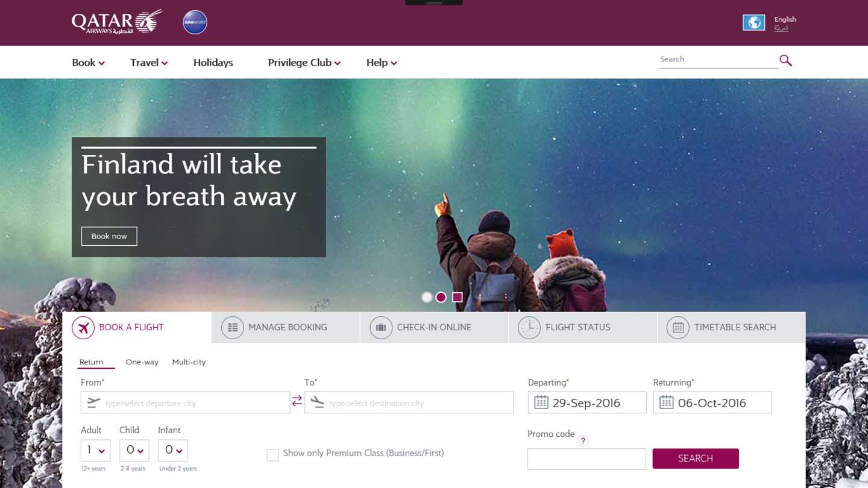Select the first white carousel dot
Screen dimensions: 868x488
point(427,297)
